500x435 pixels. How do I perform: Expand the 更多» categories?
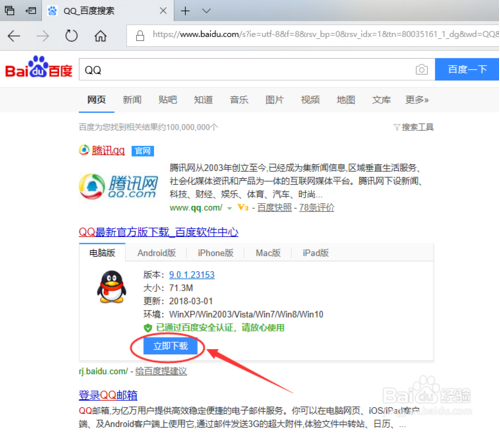tap(417, 100)
